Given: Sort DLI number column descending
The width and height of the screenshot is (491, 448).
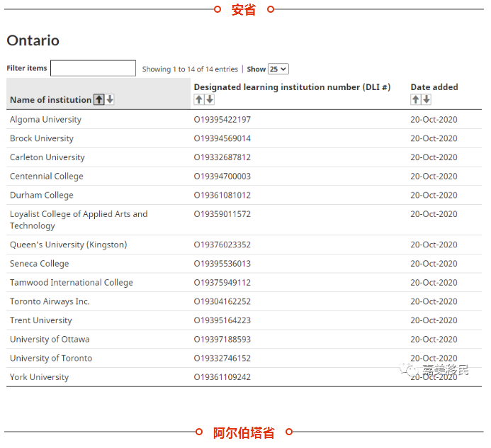Looking at the screenshot, I should click(210, 100).
